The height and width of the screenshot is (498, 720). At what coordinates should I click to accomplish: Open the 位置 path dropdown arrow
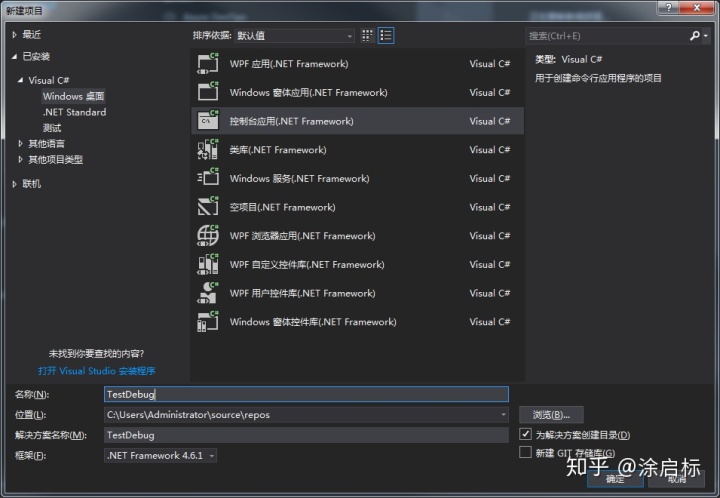pyautogui.click(x=503, y=414)
